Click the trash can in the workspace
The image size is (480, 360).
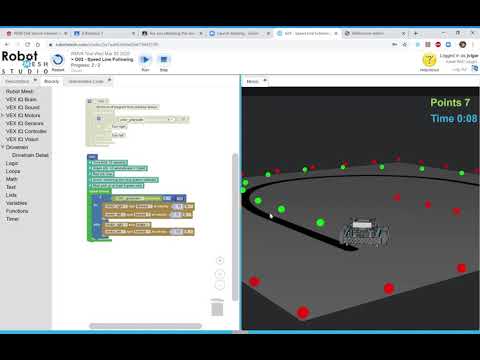click(217, 307)
